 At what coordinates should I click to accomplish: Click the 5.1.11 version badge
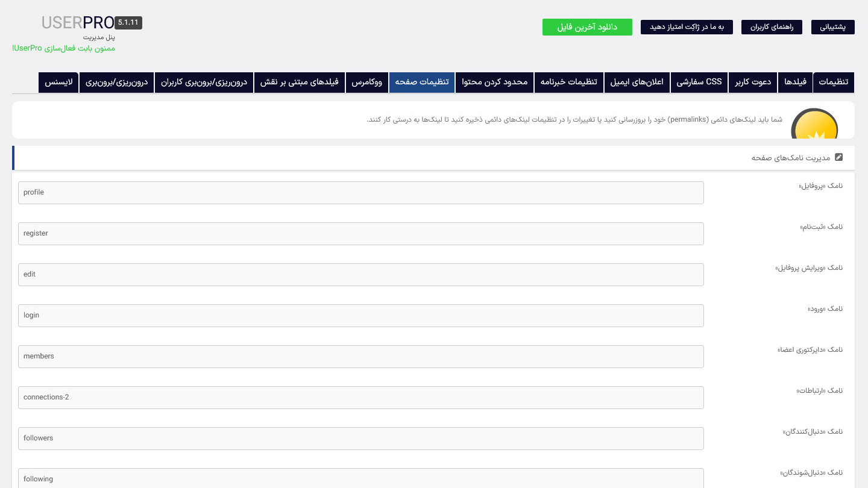click(x=128, y=22)
